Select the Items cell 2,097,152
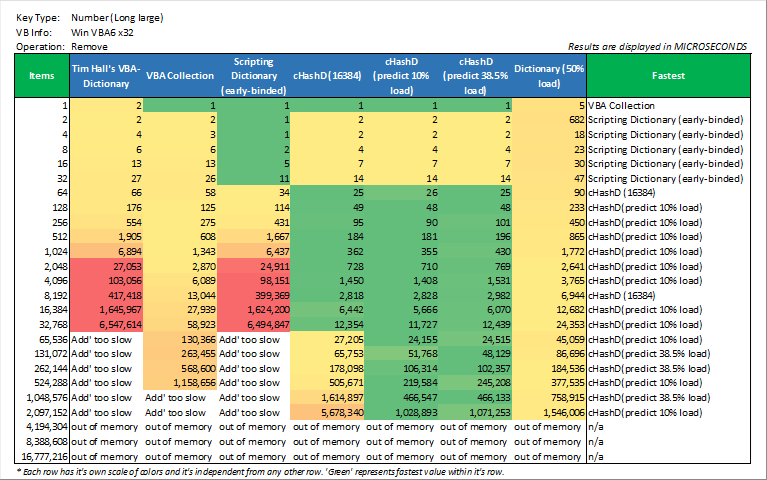This screenshot has height=480, width=767. click(x=42, y=410)
